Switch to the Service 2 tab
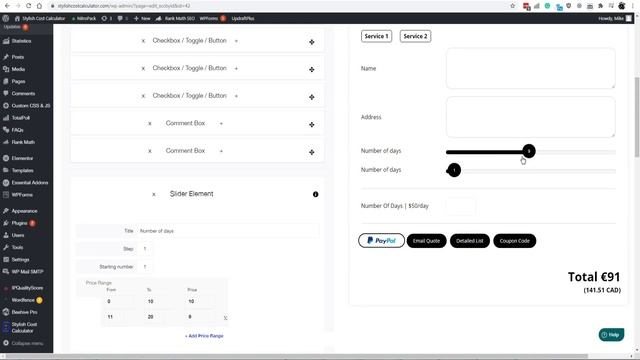640x360 pixels. (415, 36)
